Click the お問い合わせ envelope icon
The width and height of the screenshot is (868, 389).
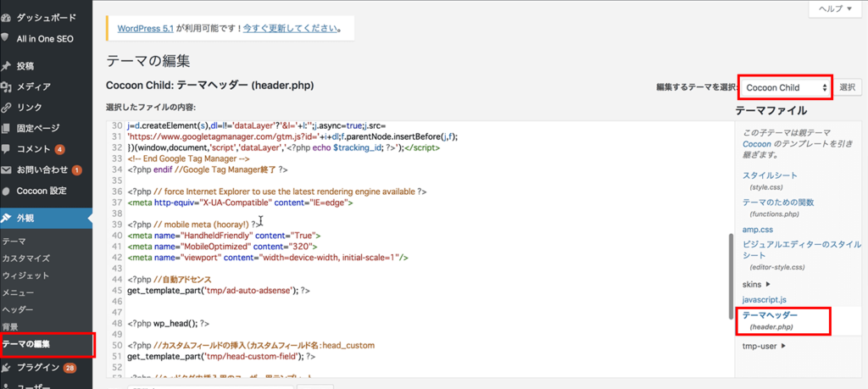coord(6,169)
